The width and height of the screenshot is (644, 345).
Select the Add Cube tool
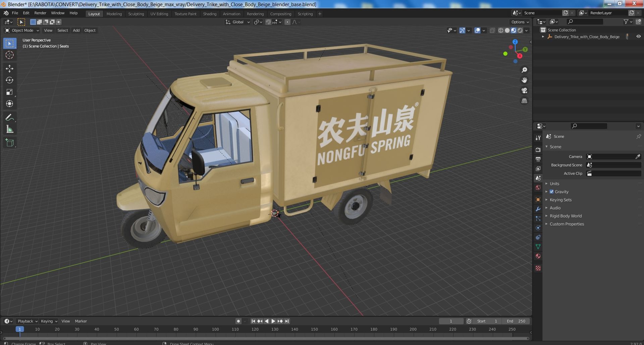[9, 143]
